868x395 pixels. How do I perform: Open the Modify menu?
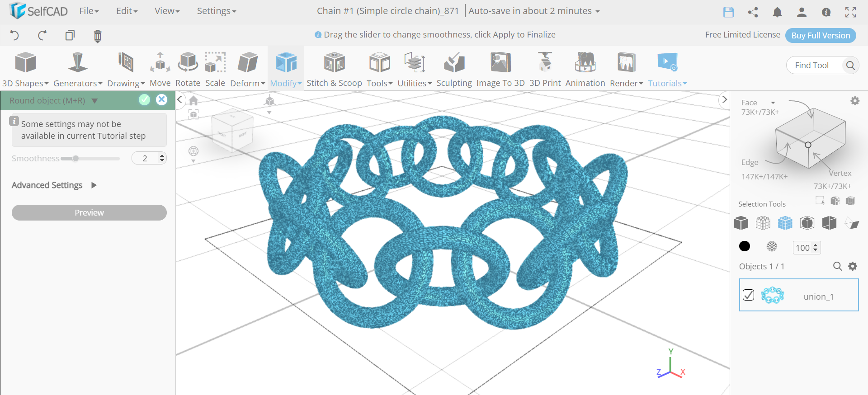pyautogui.click(x=286, y=70)
